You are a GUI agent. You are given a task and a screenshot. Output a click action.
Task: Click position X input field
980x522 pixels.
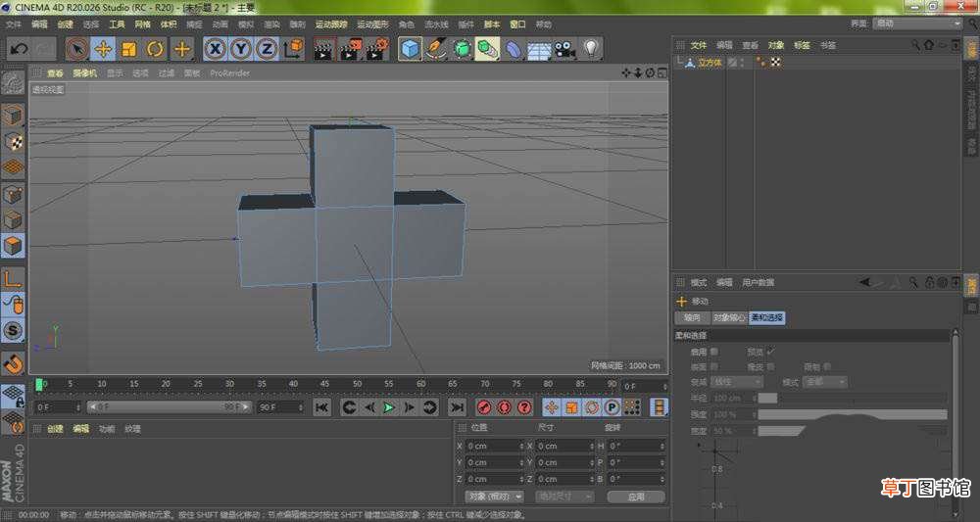496,446
